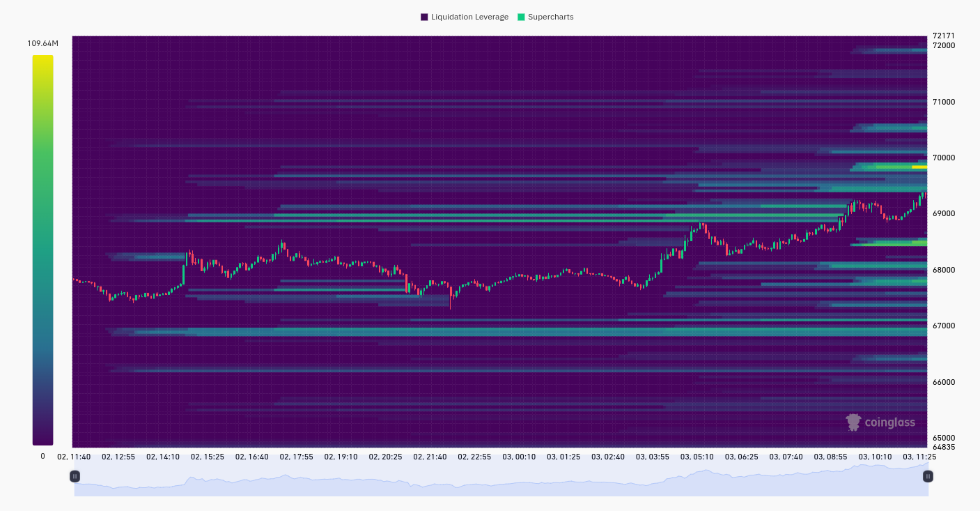The height and width of the screenshot is (511, 980).
Task: Click the 109.64M maximum value label
Action: click(x=42, y=43)
